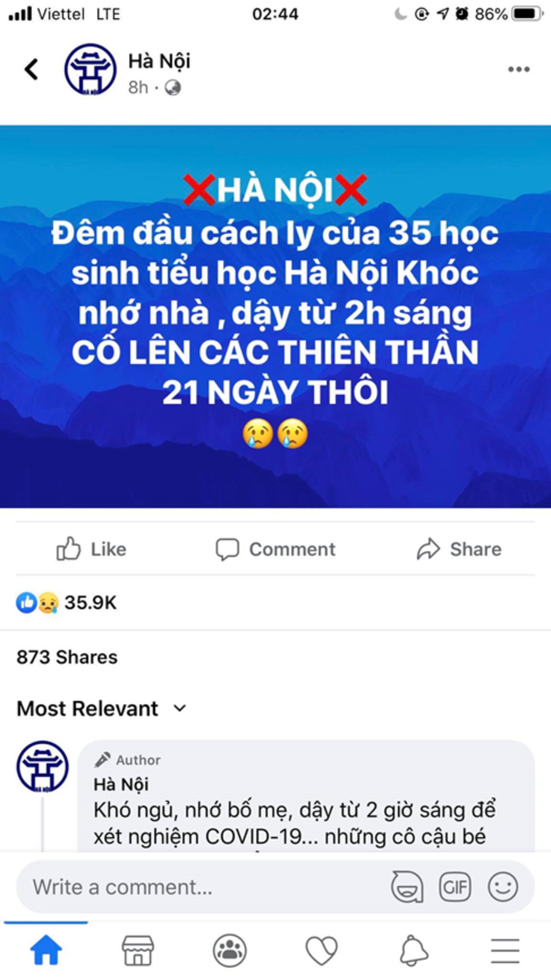Open the emoji smiley picker
Viewport: 551px width, 980px height.
click(x=503, y=887)
